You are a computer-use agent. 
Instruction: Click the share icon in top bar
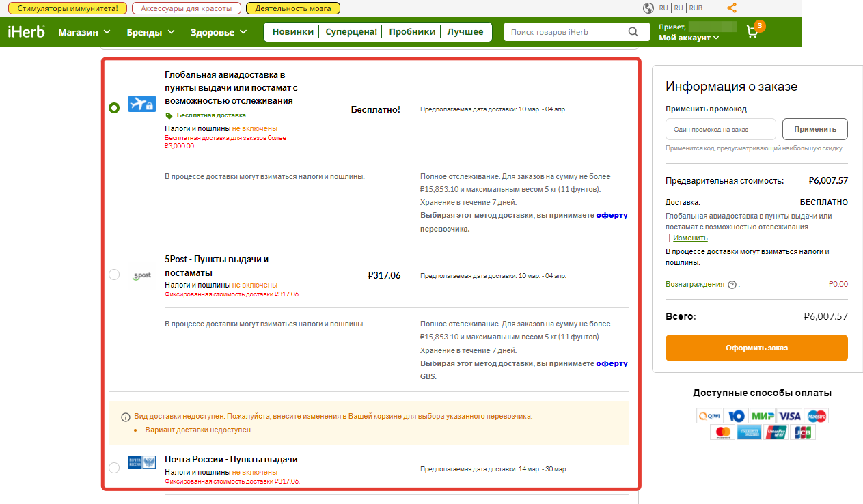732,8
